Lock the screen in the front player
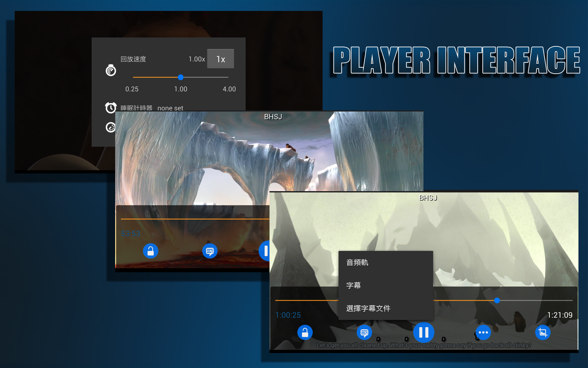588x368 pixels. pos(305,332)
